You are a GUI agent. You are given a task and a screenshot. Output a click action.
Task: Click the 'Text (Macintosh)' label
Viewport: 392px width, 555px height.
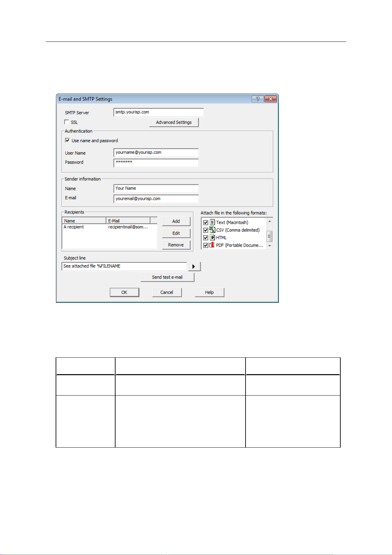tap(232, 223)
